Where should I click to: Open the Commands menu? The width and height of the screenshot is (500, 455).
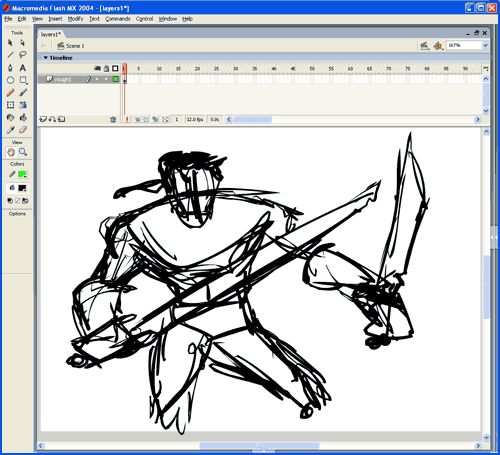[118, 19]
